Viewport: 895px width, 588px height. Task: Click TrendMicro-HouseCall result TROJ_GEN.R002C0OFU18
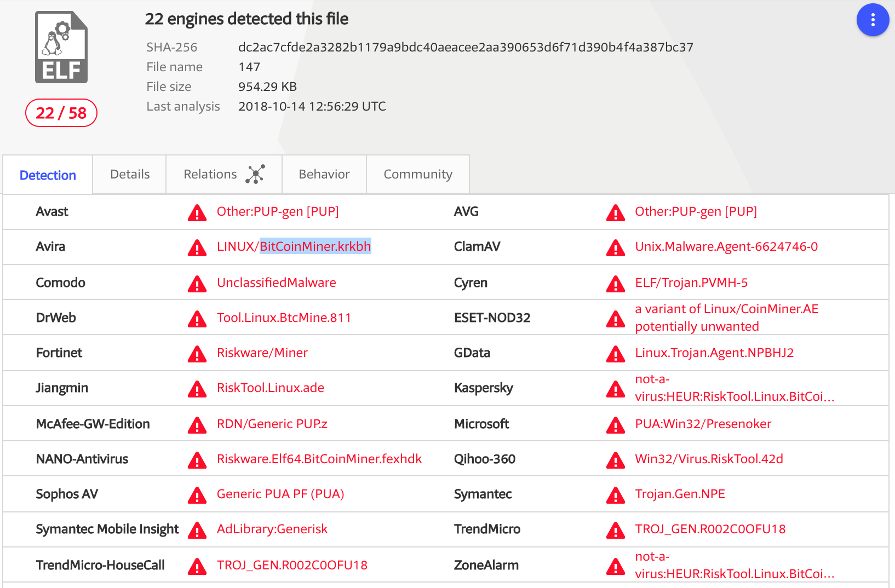pyautogui.click(x=292, y=565)
